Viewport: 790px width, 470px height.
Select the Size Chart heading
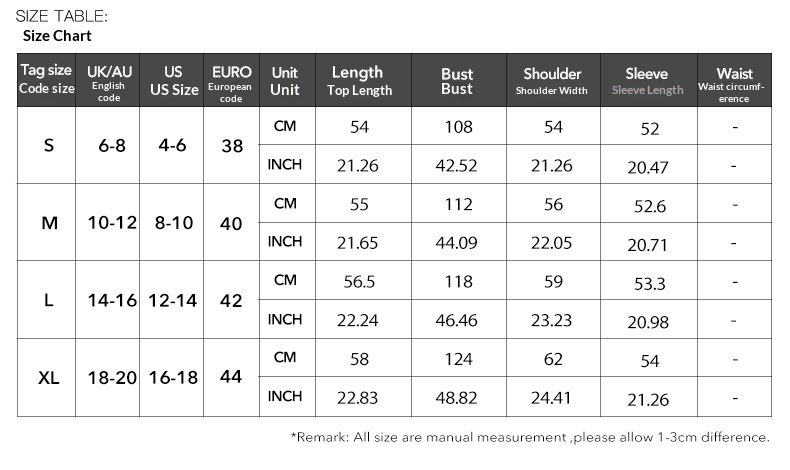tap(57, 36)
